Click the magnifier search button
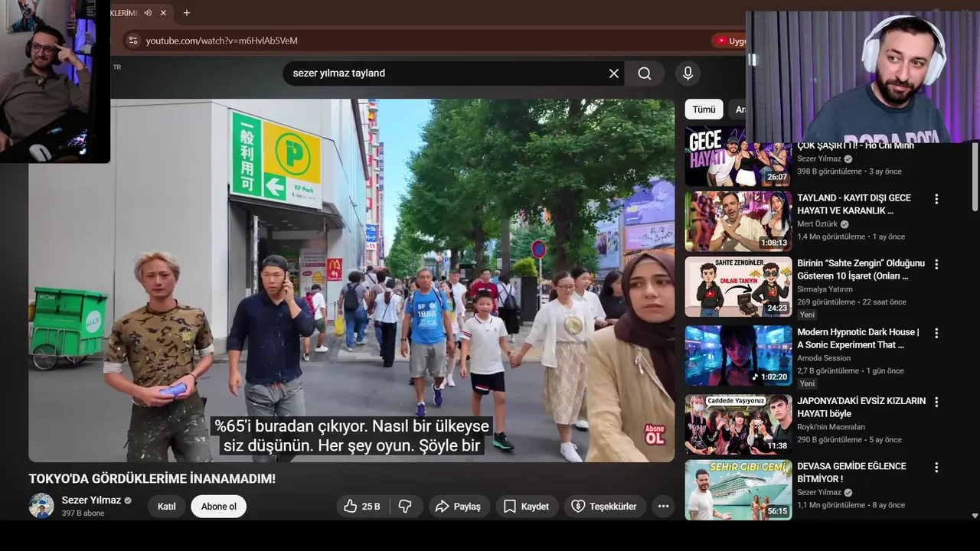 coord(645,73)
